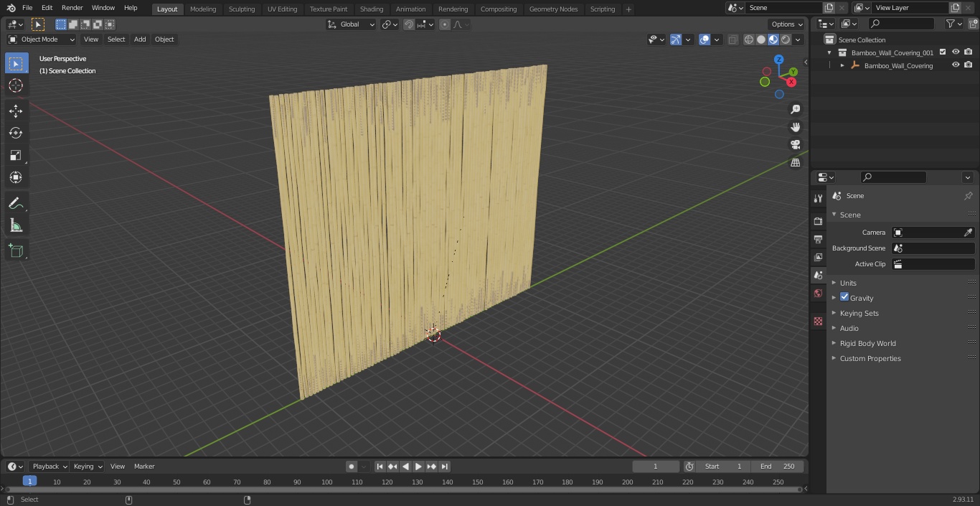980x506 pixels.
Task: Switch perspective/orthographic grid icon
Action: (x=795, y=162)
